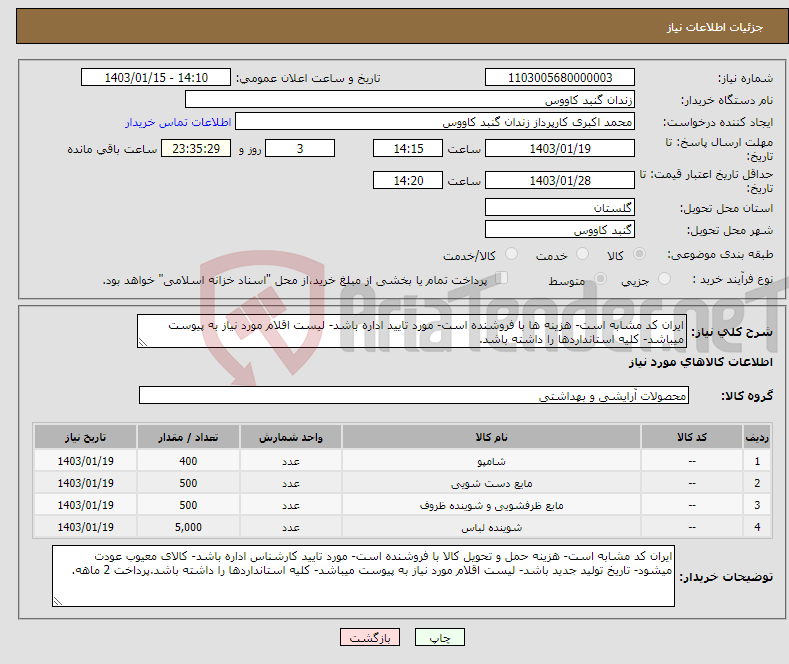The height and width of the screenshot is (664, 789).
Task: Click the اطلاعات کالاهای مورد نیاز heading
Action: 700,362
